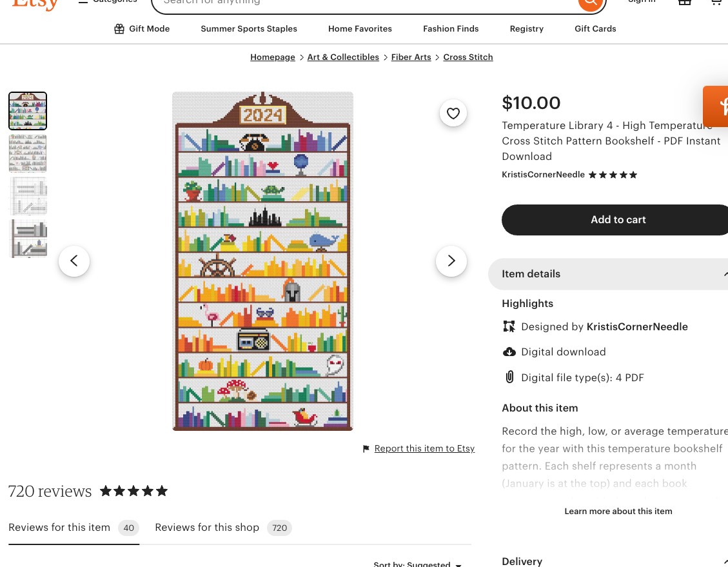Go to the previous product image arrow
The image size is (728, 567).
[74, 261]
